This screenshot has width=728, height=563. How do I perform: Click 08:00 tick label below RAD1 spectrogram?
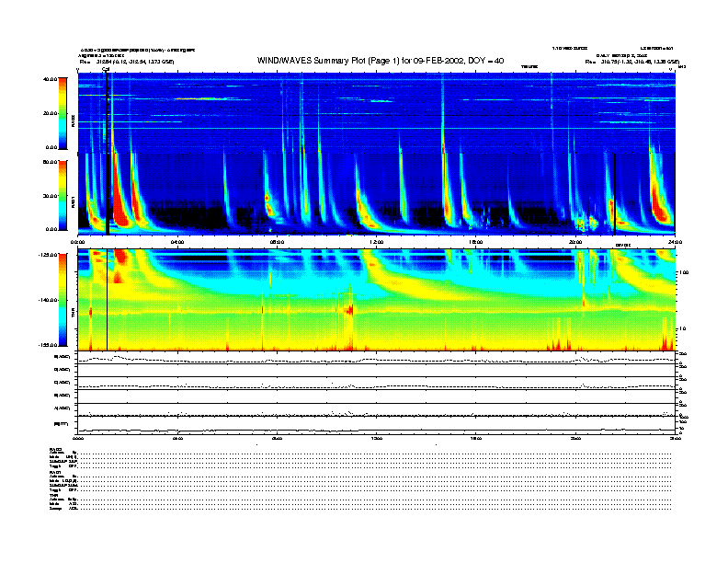point(277,242)
